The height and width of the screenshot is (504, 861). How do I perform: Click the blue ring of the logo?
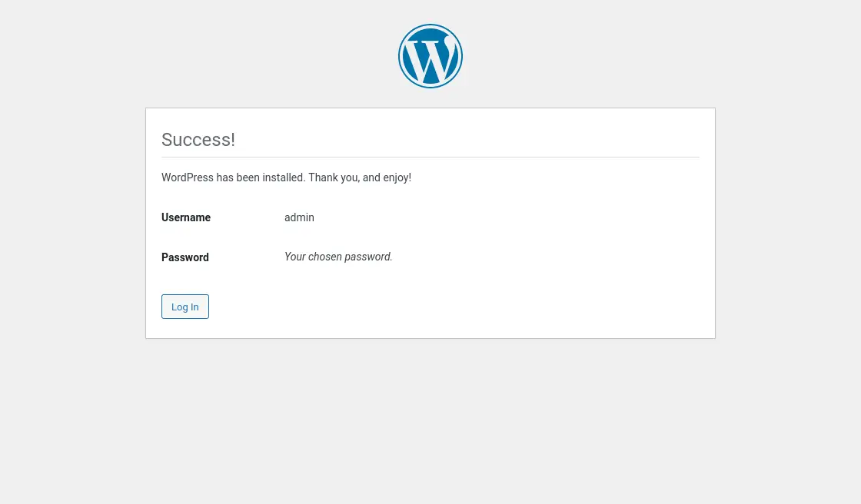[x=430, y=25]
